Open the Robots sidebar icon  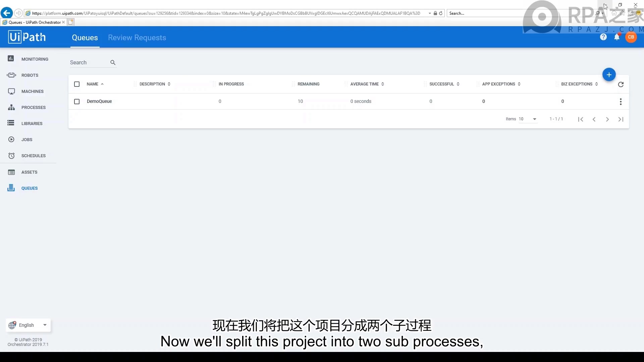(x=11, y=75)
